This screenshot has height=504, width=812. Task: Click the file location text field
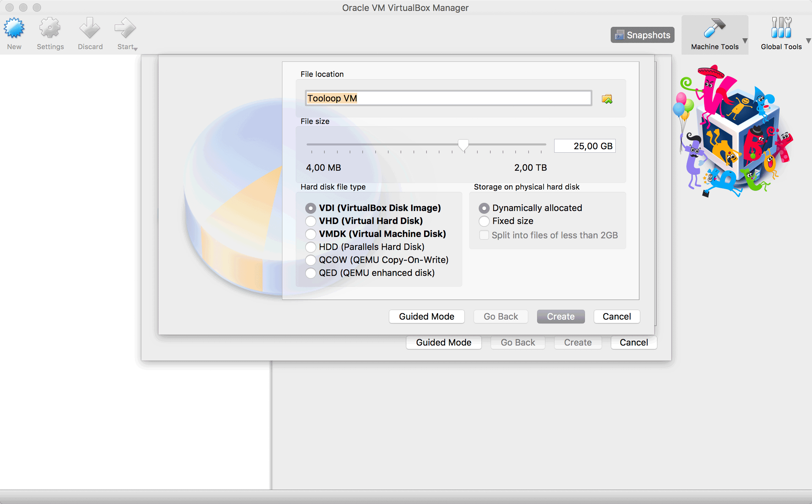pyautogui.click(x=448, y=98)
